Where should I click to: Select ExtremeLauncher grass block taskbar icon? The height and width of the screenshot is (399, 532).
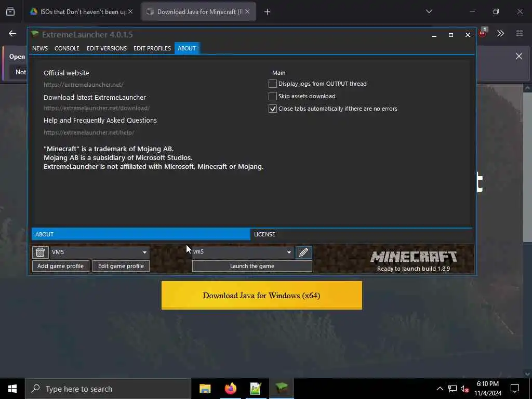281,389
